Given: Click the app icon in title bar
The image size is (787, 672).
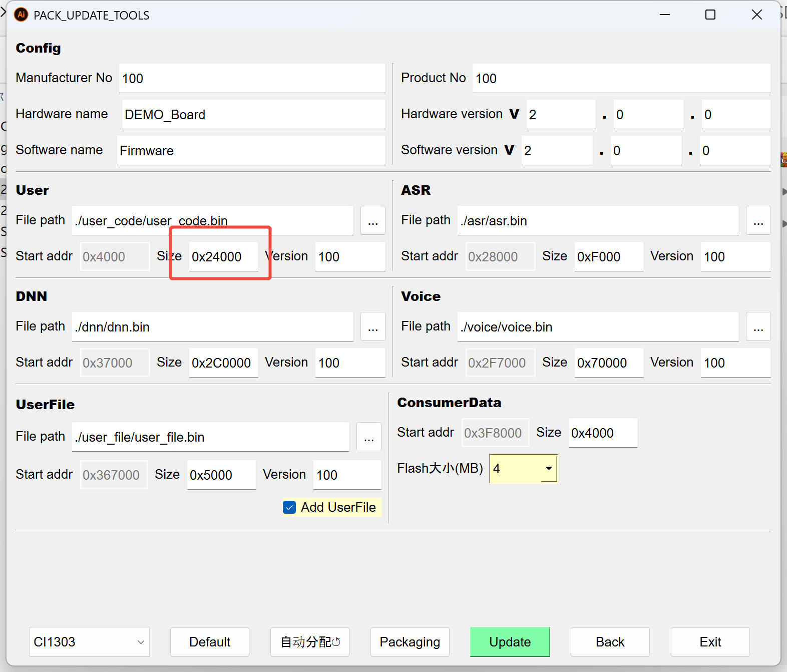Looking at the screenshot, I should tap(21, 15).
